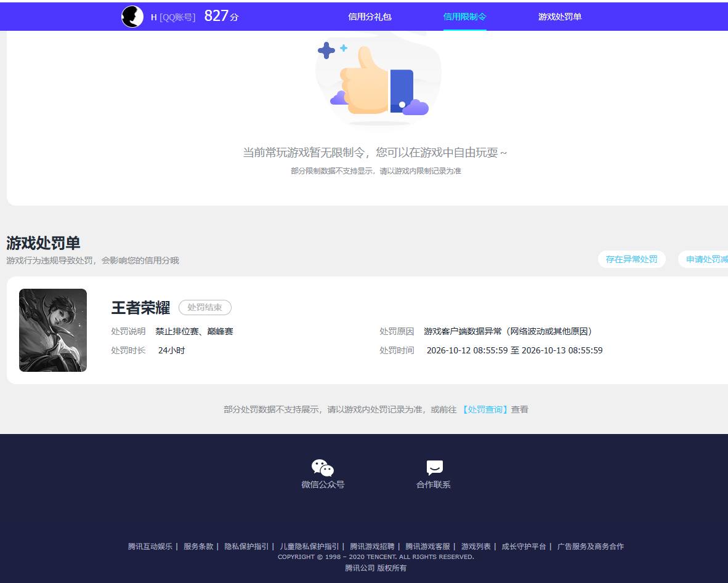Open 腾讯互动娱乐 footer link
The image size is (728, 583).
[x=150, y=546]
